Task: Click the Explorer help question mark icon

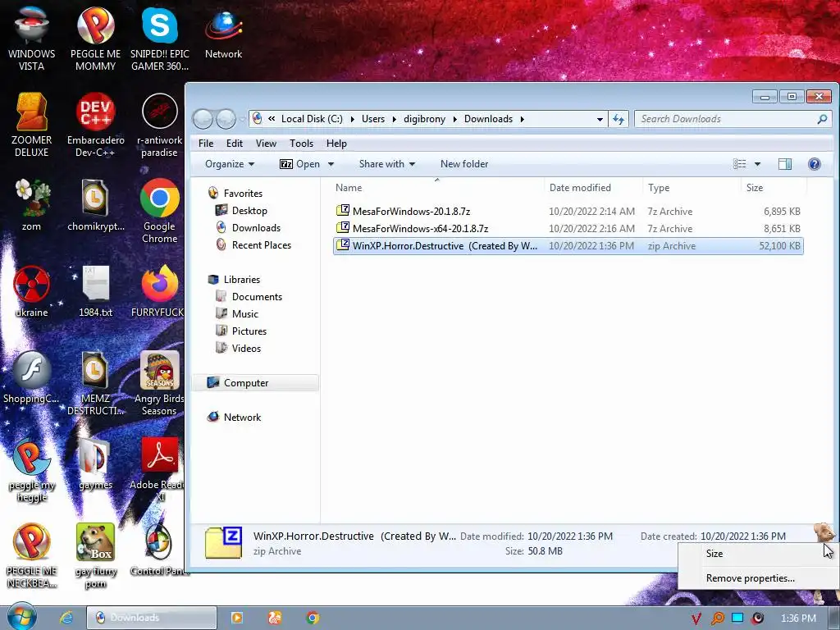Action: [x=815, y=164]
